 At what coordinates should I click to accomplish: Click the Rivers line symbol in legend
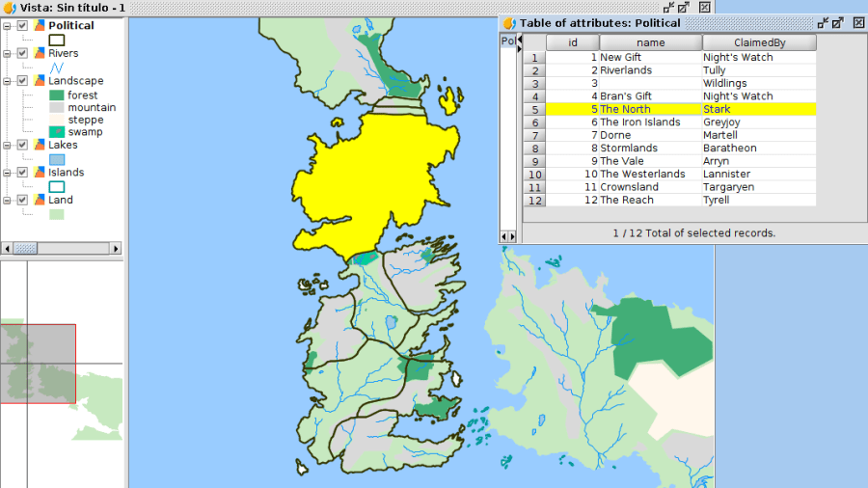[x=57, y=68]
